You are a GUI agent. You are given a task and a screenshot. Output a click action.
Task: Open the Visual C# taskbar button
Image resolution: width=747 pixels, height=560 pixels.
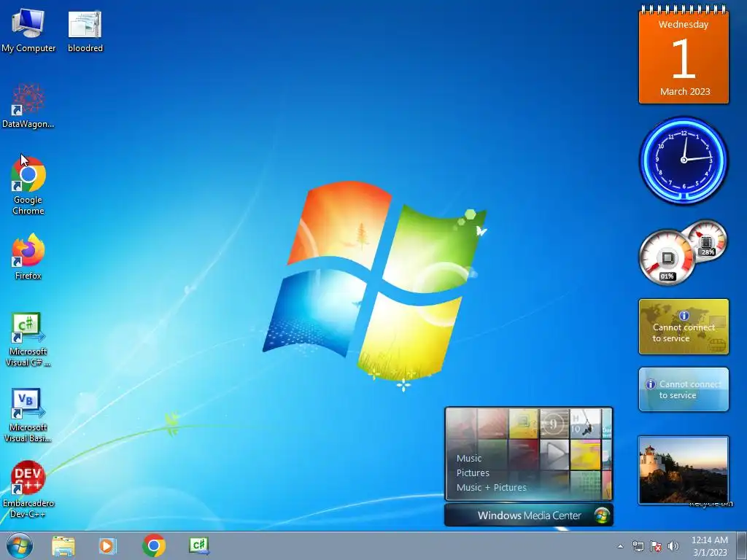(x=198, y=545)
